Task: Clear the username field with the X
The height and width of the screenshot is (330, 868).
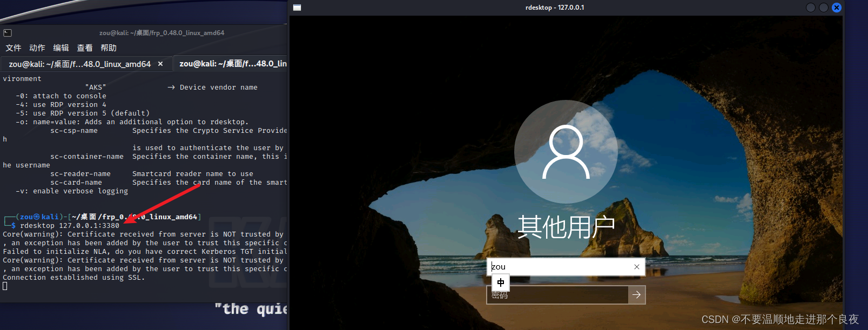Action: pyautogui.click(x=637, y=267)
